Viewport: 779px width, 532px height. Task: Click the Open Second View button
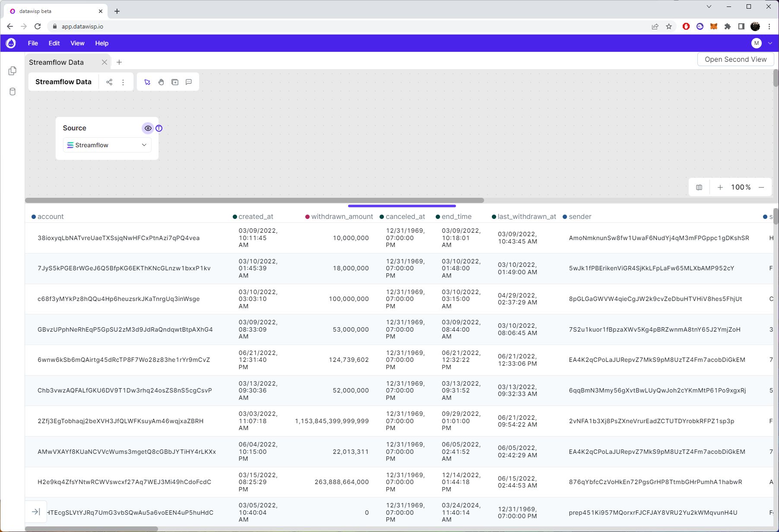click(x=736, y=60)
